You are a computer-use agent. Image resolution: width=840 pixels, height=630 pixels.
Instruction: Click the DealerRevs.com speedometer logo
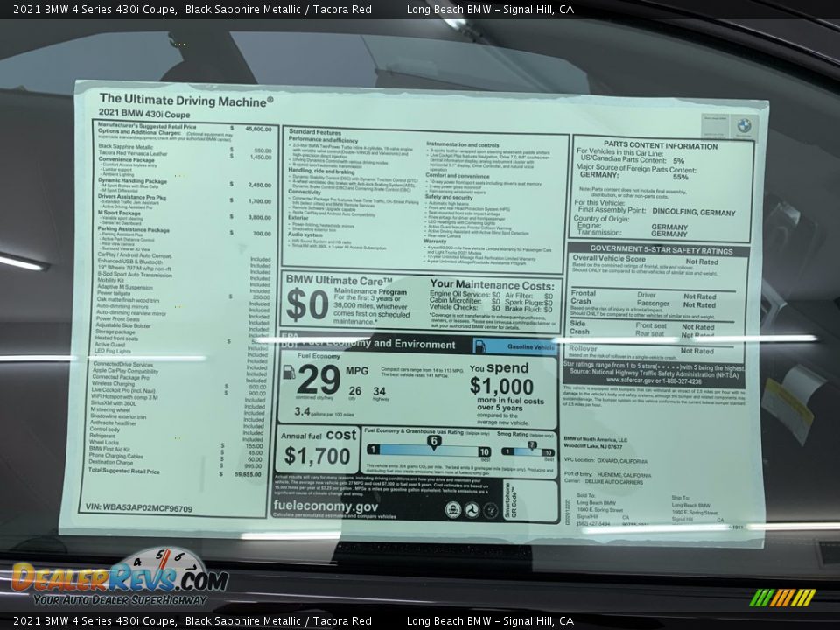click(121, 577)
